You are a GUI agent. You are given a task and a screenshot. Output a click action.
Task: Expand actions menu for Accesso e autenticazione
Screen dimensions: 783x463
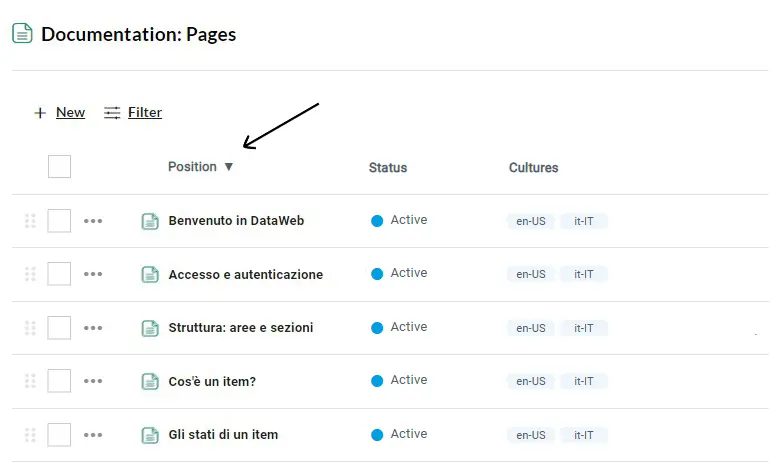coord(93,274)
